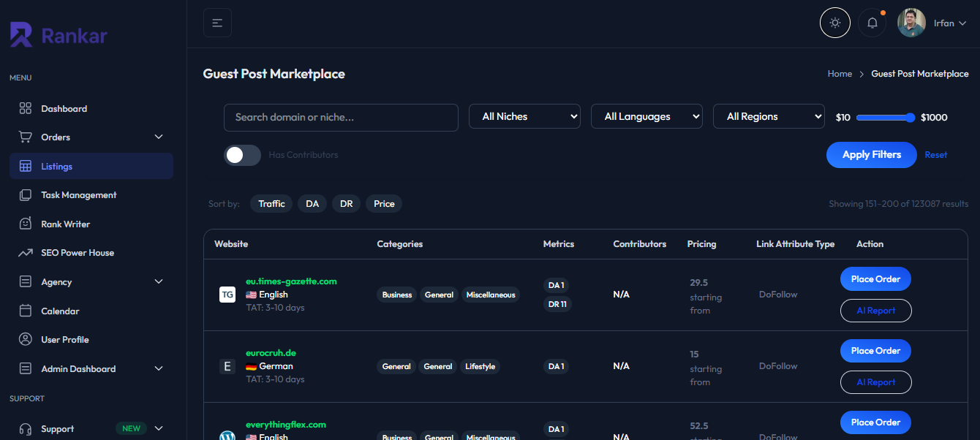Expand the Orders submenu chevron
Screen dimensions: 980x440
pos(159,137)
